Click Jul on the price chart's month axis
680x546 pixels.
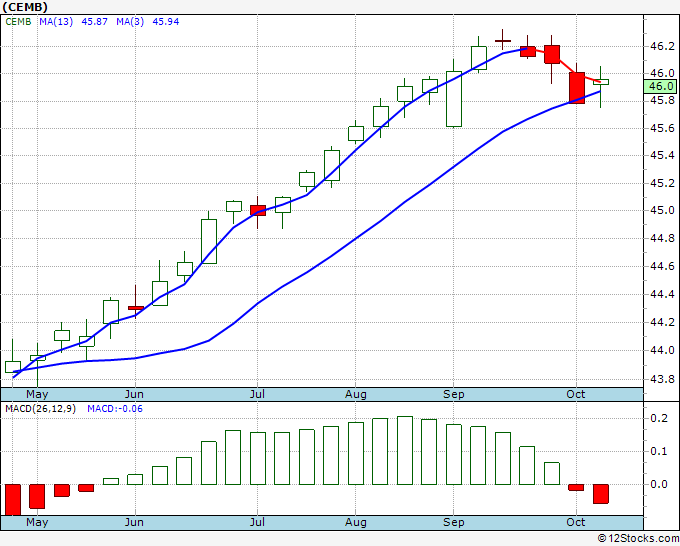pyautogui.click(x=257, y=394)
